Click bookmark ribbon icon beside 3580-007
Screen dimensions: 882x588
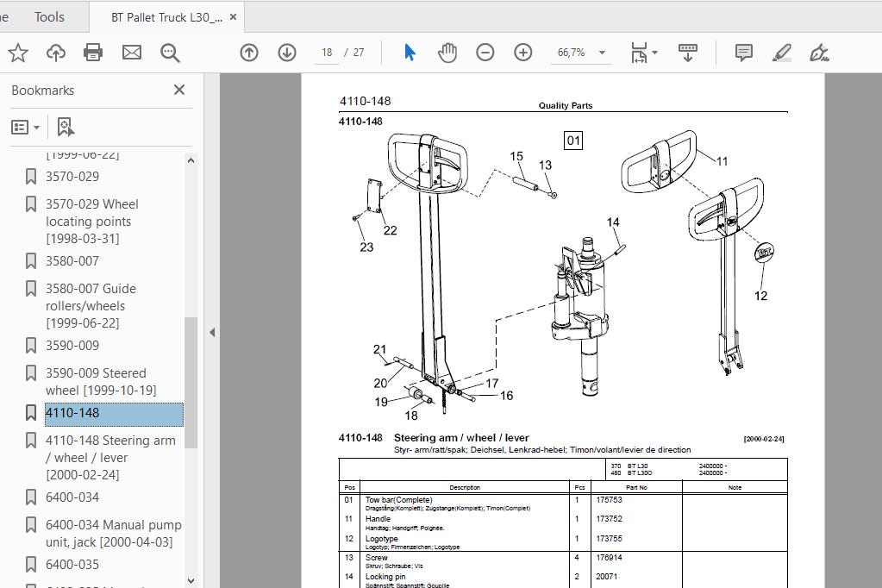tap(31, 261)
